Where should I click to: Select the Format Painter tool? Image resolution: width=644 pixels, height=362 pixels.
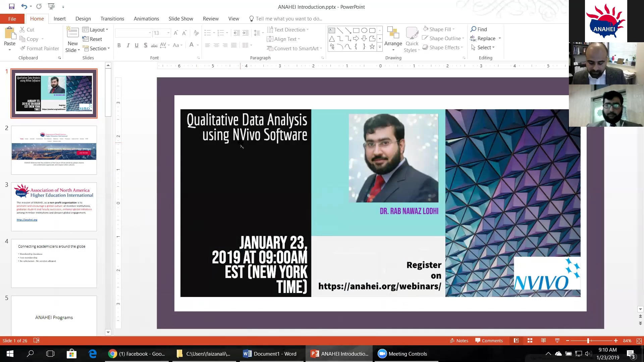pyautogui.click(x=40, y=48)
